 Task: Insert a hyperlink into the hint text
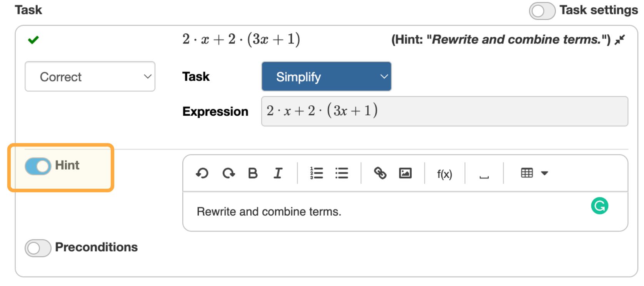click(381, 173)
